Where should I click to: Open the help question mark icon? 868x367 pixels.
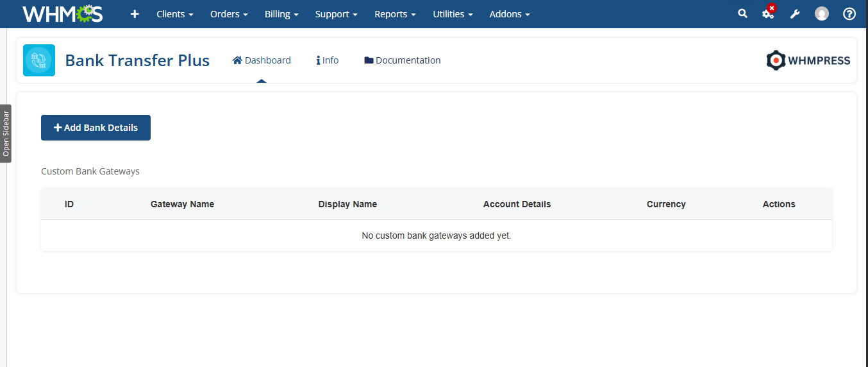(x=849, y=14)
